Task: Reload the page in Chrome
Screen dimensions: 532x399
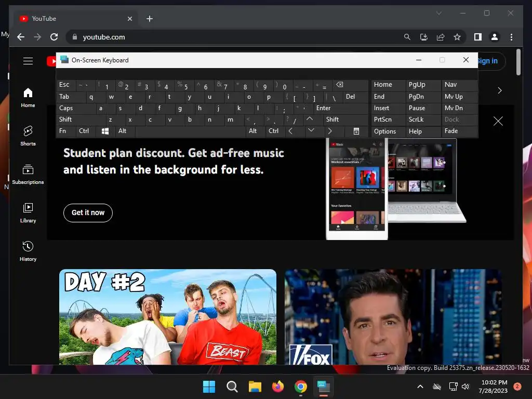Action: point(54,37)
